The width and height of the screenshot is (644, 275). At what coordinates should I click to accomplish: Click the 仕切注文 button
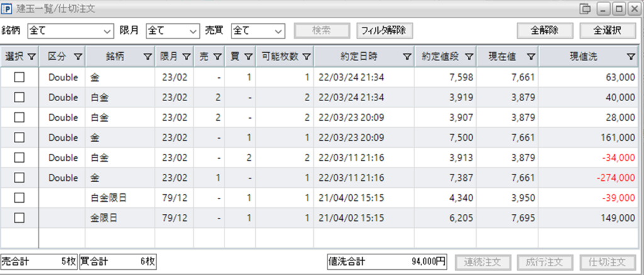coord(608,262)
